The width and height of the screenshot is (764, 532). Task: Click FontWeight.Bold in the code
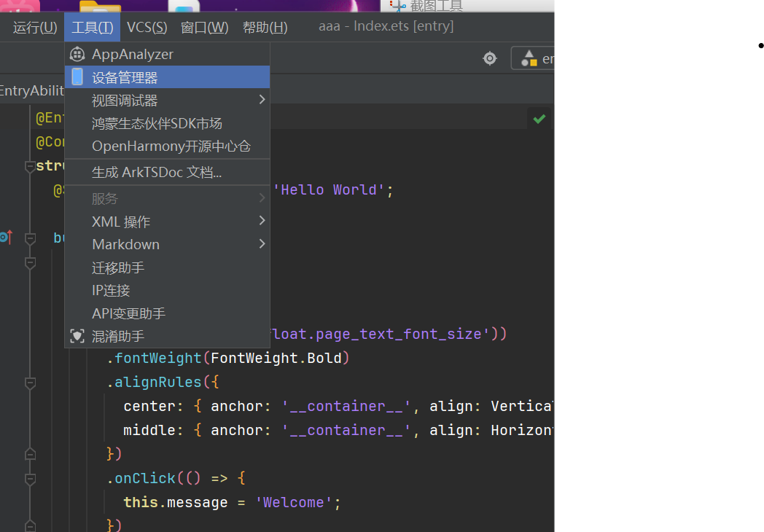click(x=276, y=358)
